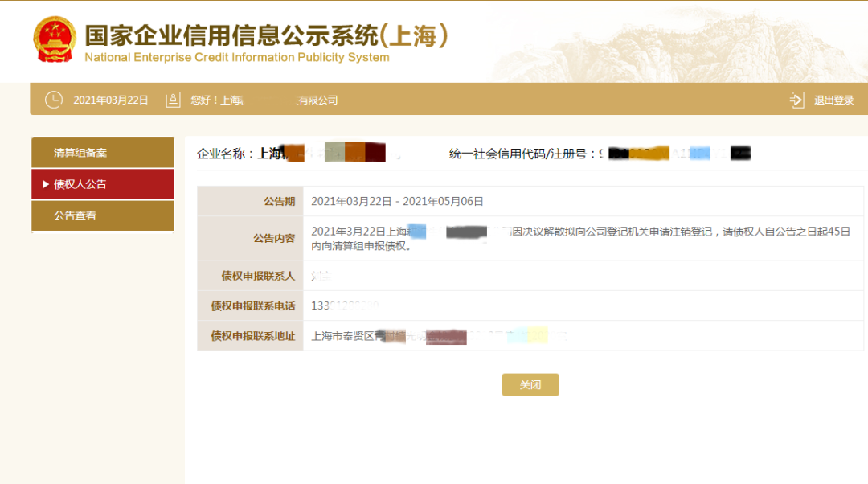Activate the 清算组备案 sidebar option
Image resolution: width=868 pixels, height=484 pixels.
tap(102, 152)
